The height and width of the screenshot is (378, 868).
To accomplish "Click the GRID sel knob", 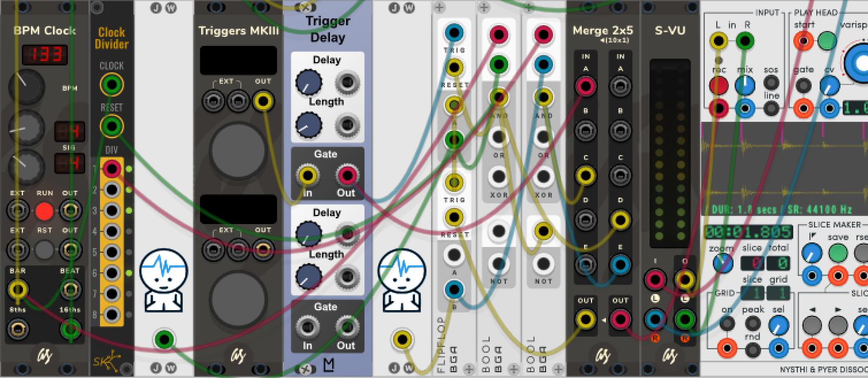I will coord(779,326).
